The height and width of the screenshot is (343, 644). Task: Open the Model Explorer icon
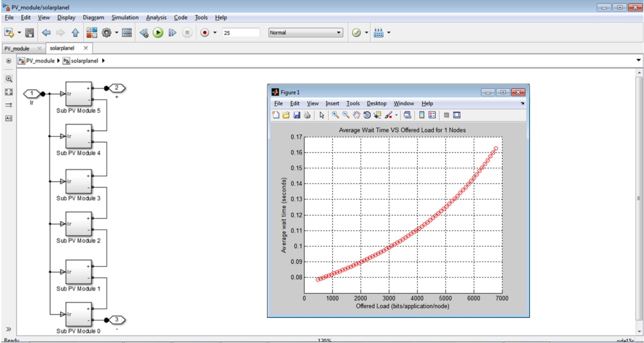tap(127, 33)
